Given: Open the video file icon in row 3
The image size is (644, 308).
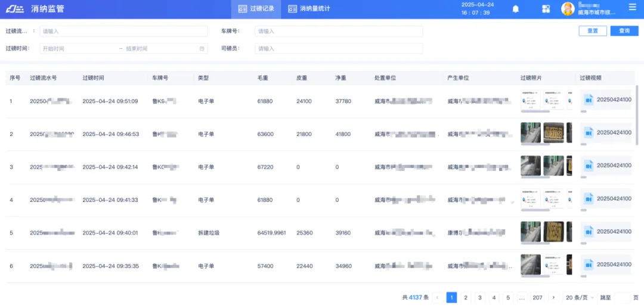Looking at the screenshot, I should [x=589, y=166].
